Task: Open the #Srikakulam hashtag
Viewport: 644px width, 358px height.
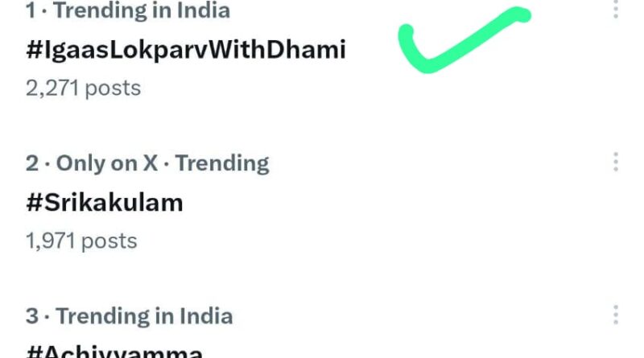Action: point(105,203)
